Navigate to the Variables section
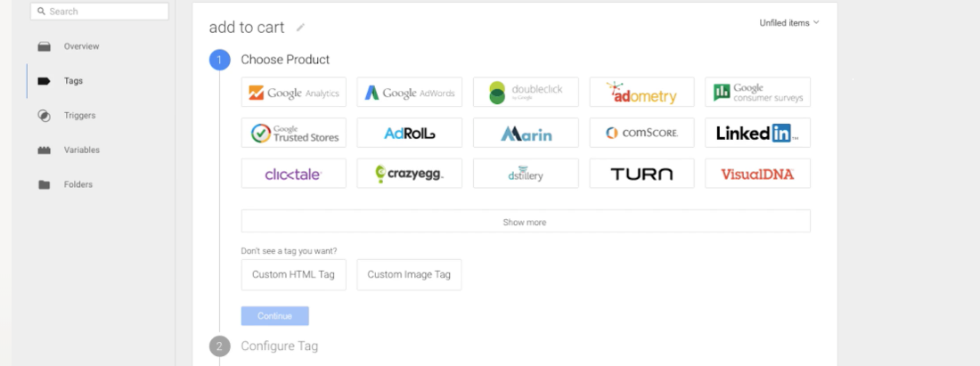980x366 pixels. 81,150
